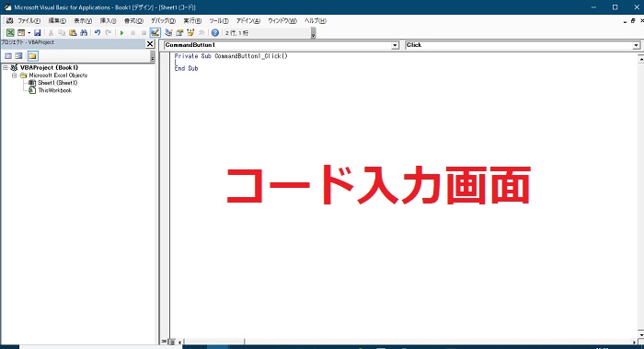Click the Toolbox icon in the toolbar

pyautogui.click(x=201, y=32)
